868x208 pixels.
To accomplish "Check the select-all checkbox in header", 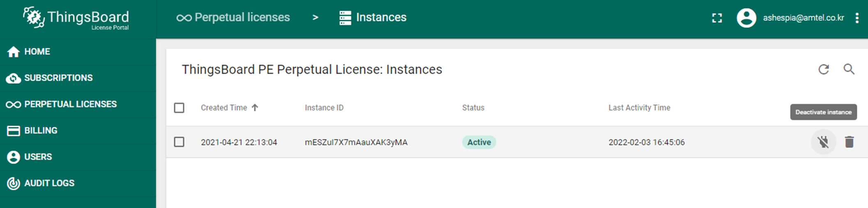I will point(179,108).
